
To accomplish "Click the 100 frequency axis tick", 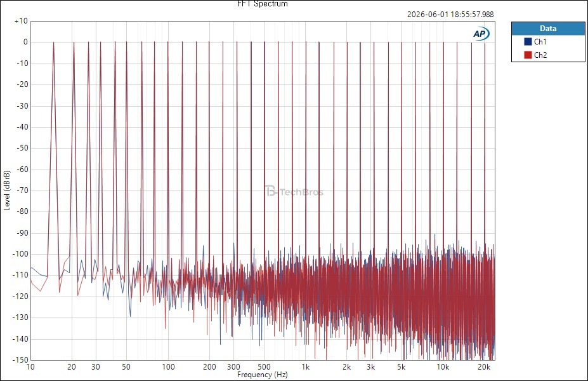I will (168, 367).
